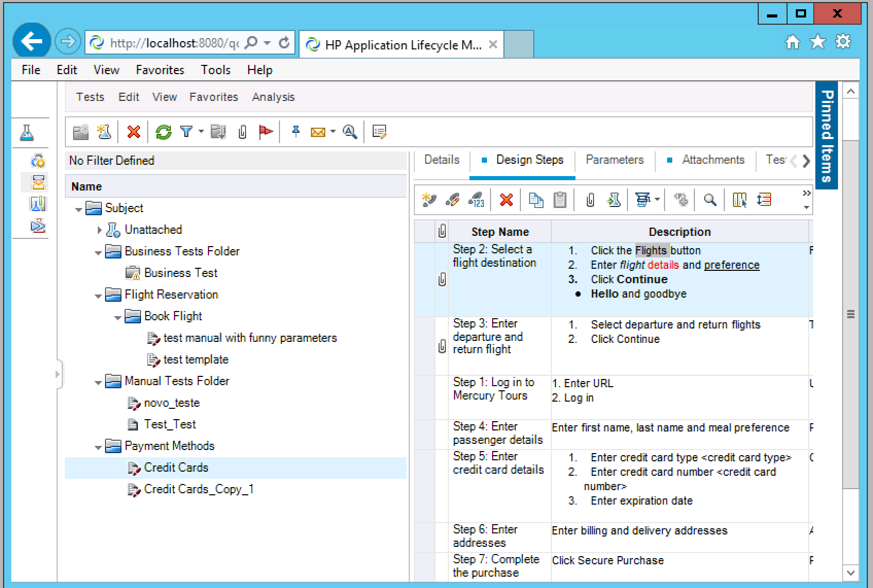
Task: Click the Step Name column header
Action: tap(500, 232)
